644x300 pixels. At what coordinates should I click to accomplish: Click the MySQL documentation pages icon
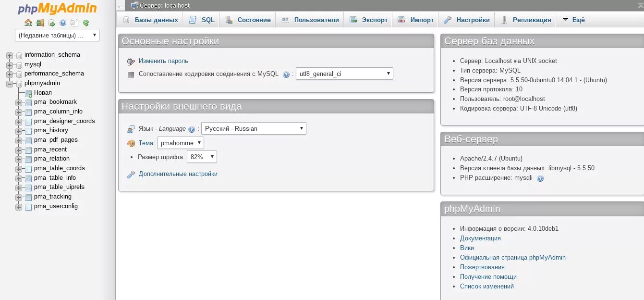74,23
